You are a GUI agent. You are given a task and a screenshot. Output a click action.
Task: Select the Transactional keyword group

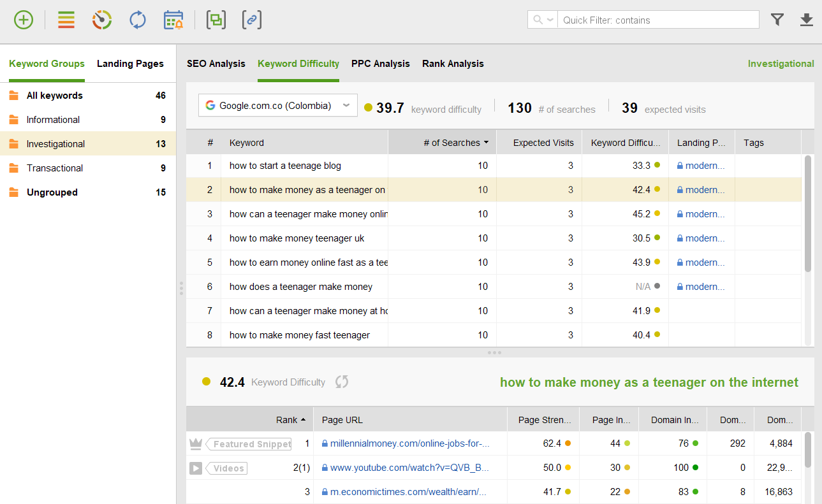click(x=88, y=168)
